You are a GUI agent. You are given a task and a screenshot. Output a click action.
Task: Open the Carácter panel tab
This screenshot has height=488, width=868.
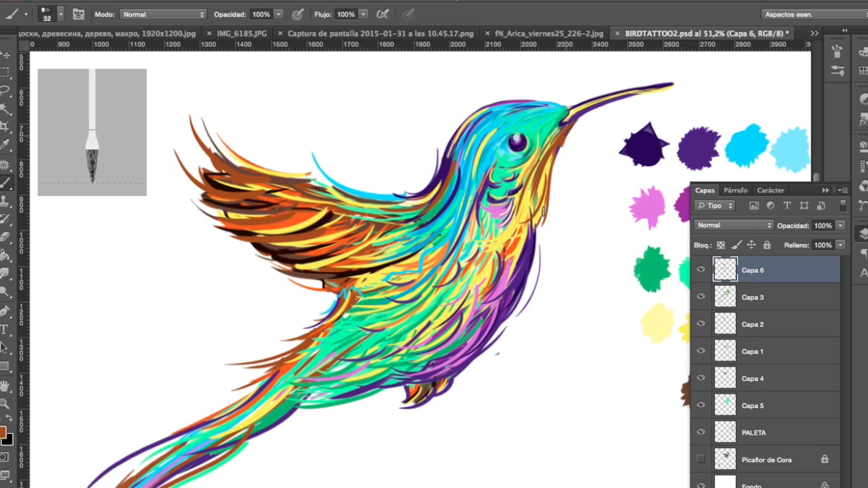pyautogui.click(x=770, y=190)
